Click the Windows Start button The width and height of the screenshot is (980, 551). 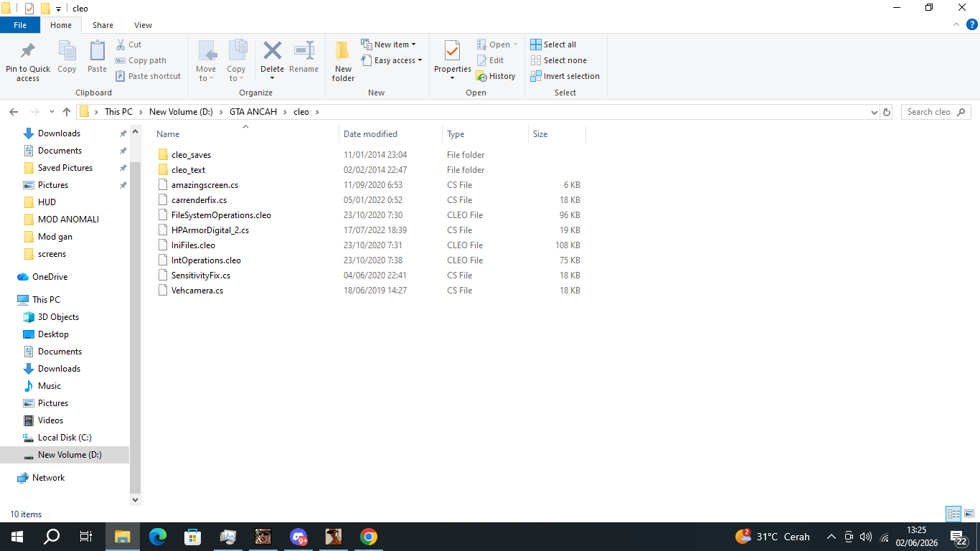(x=17, y=537)
